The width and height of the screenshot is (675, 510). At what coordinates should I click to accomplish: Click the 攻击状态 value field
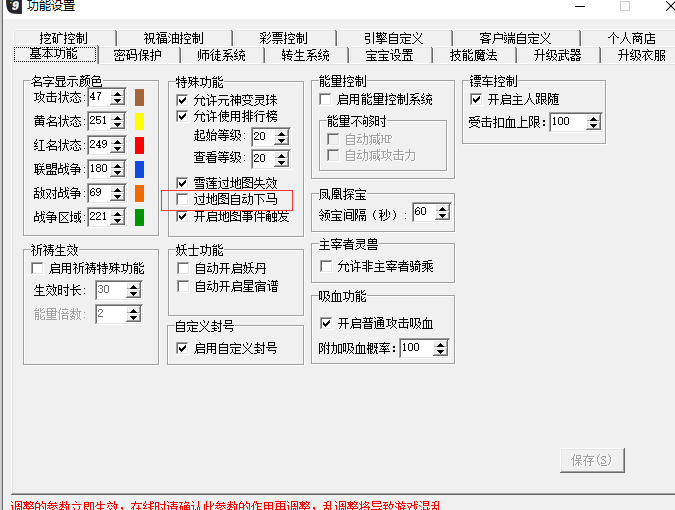99,97
